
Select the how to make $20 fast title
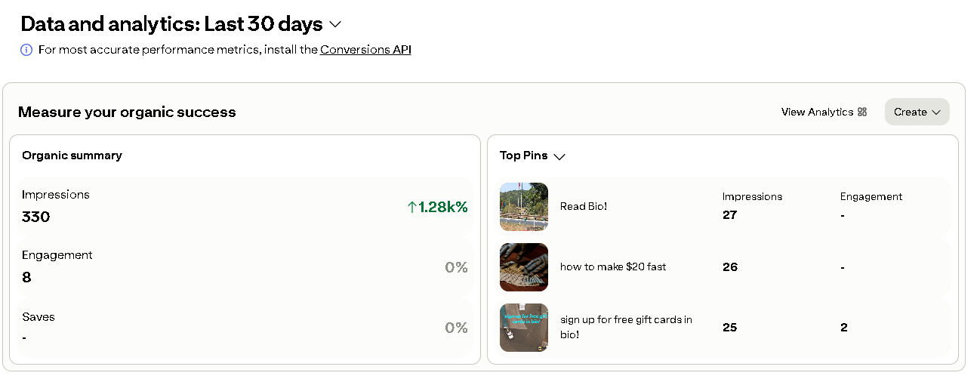coord(613,266)
